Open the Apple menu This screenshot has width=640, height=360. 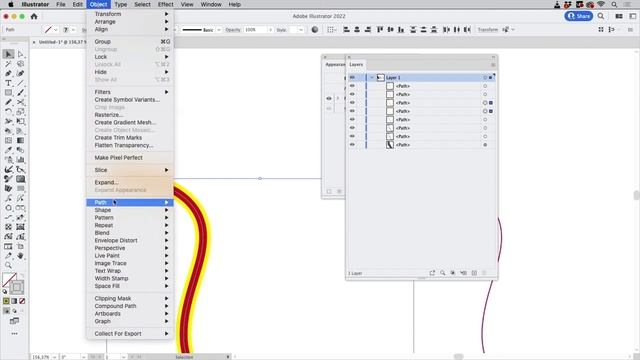pos(11,4)
